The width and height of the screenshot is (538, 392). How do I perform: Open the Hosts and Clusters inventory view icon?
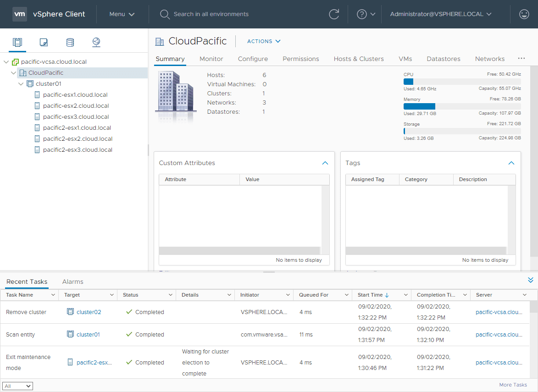[17, 43]
